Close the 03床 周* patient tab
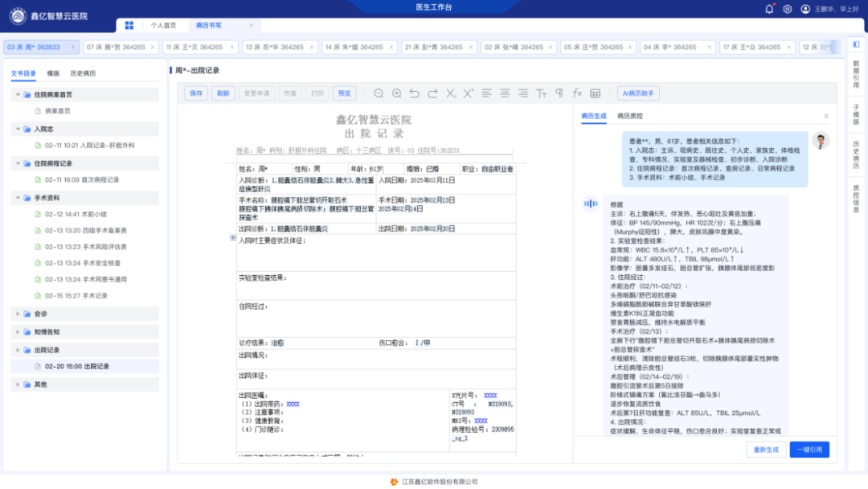This screenshot has height=489, width=868. point(72,47)
